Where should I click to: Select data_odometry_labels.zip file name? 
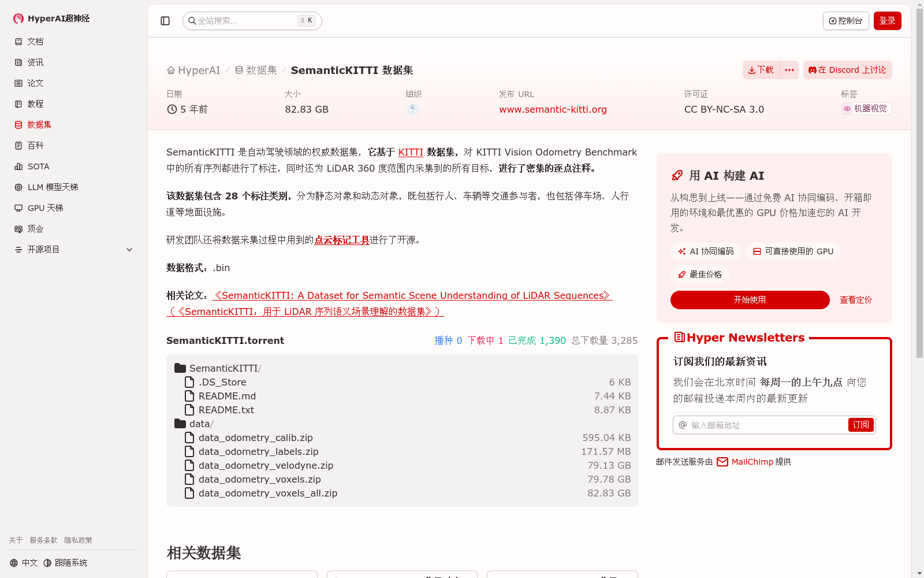(259, 451)
